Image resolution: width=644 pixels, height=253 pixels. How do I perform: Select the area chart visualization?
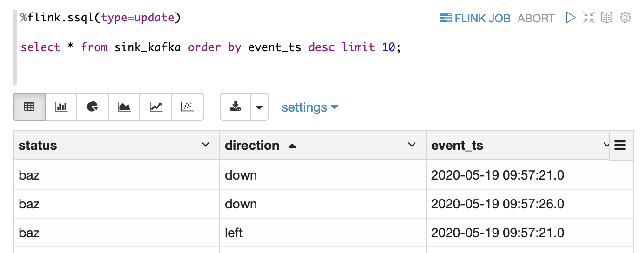124,107
